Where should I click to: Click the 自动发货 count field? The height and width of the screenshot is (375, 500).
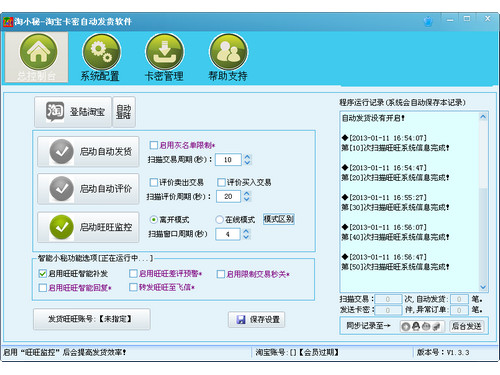pyautogui.click(x=459, y=299)
